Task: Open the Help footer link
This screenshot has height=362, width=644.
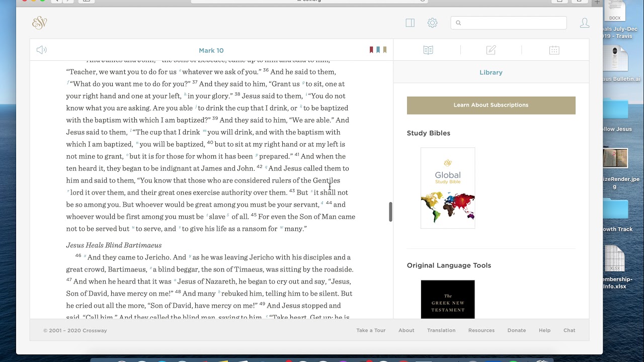Action: 544,330
